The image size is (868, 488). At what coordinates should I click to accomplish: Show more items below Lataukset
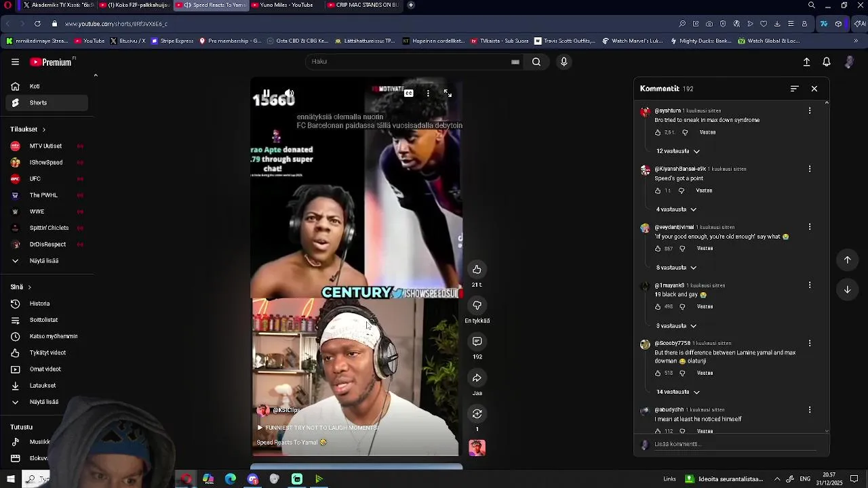point(47,402)
